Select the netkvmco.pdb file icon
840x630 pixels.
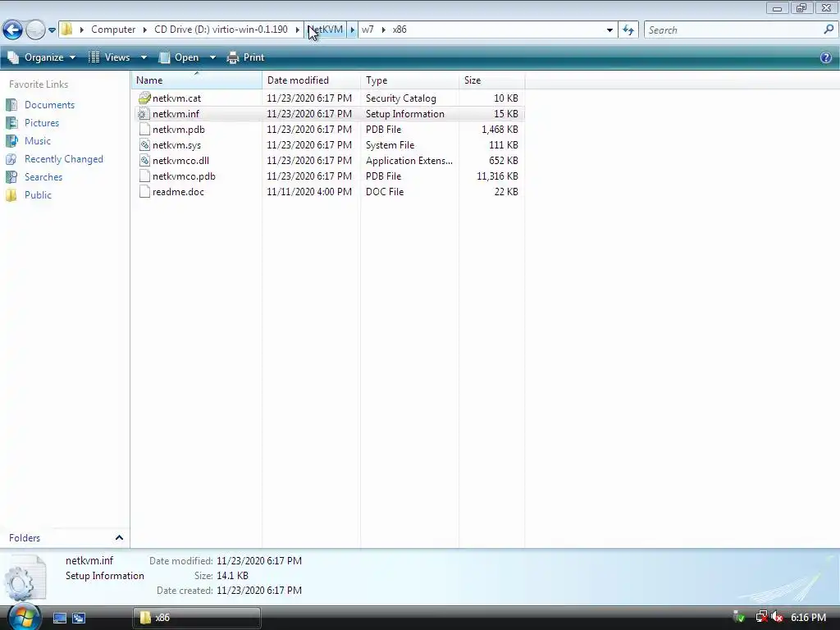[144, 176]
